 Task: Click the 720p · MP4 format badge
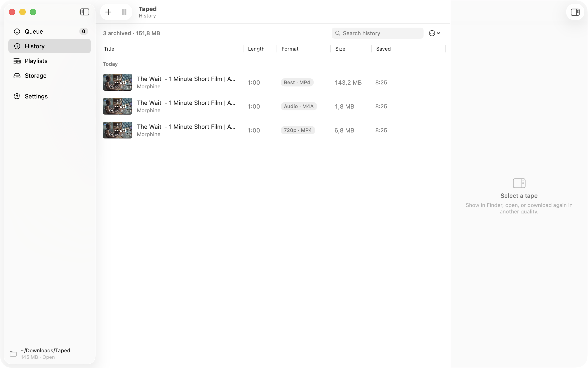coord(298,130)
